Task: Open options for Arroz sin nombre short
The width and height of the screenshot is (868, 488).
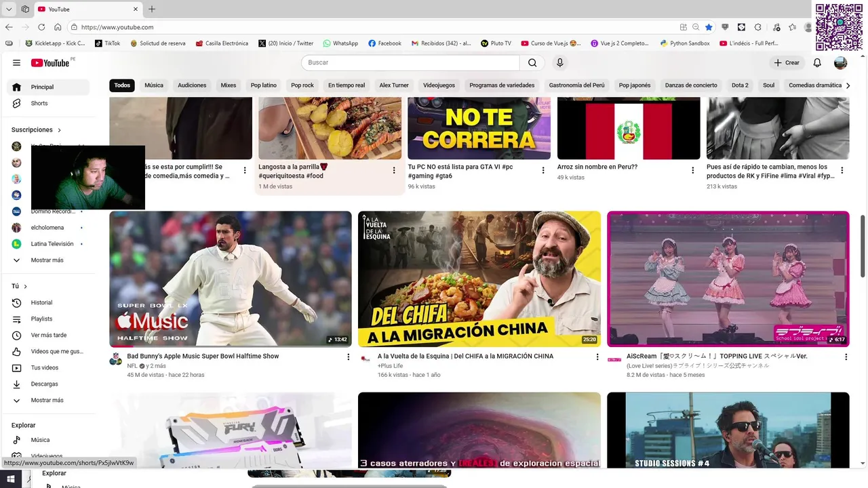Action: (692, 170)
